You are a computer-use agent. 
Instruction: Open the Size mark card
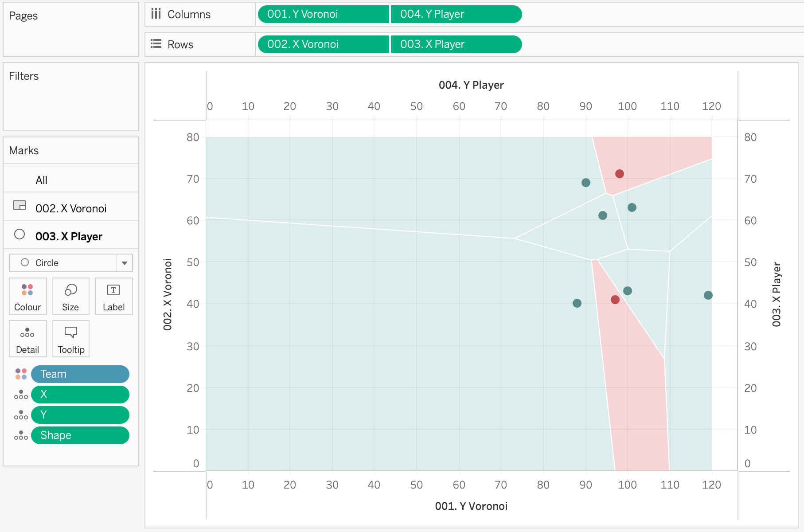(x=70, y=296)
